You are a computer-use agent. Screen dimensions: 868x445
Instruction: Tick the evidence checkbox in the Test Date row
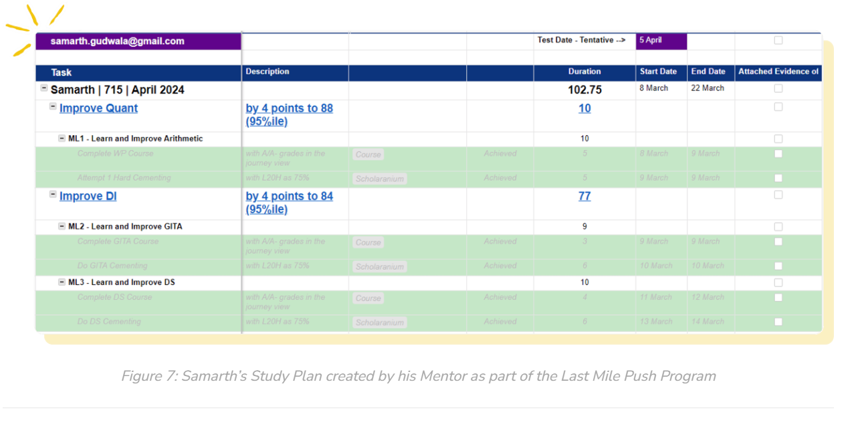tap(778, 40)
